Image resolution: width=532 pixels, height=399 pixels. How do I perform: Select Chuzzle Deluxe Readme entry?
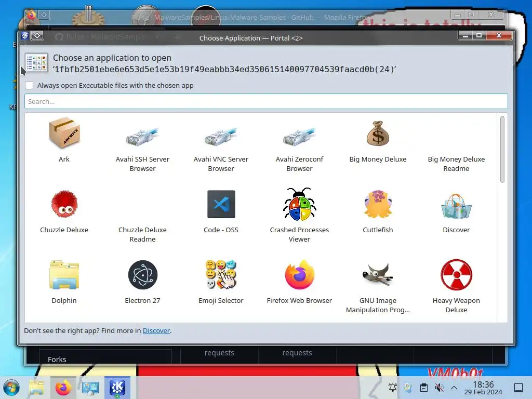[x=142, y=234]
